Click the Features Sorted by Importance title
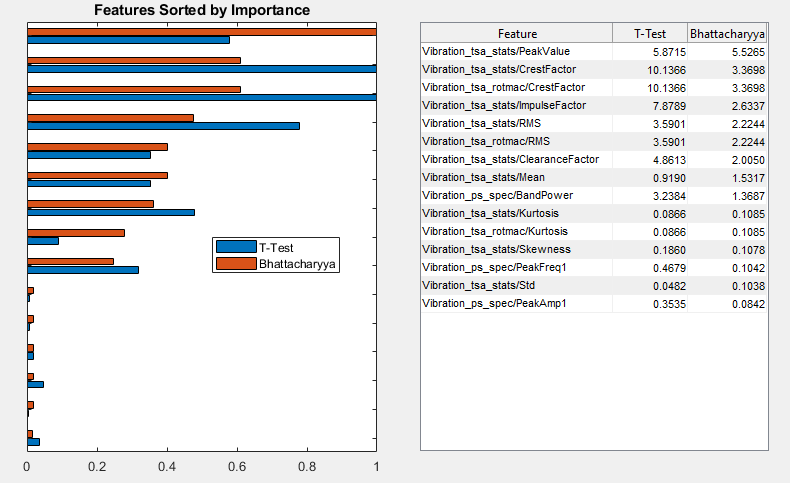This screenshot has width=790, height=483. [x=202, y=10]
